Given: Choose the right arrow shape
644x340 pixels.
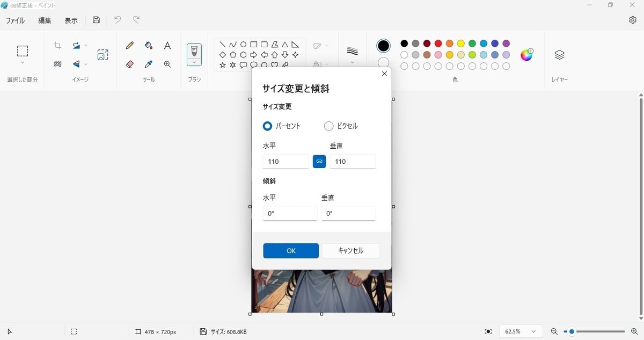Looking at the screenshot, I should [254, 55].
